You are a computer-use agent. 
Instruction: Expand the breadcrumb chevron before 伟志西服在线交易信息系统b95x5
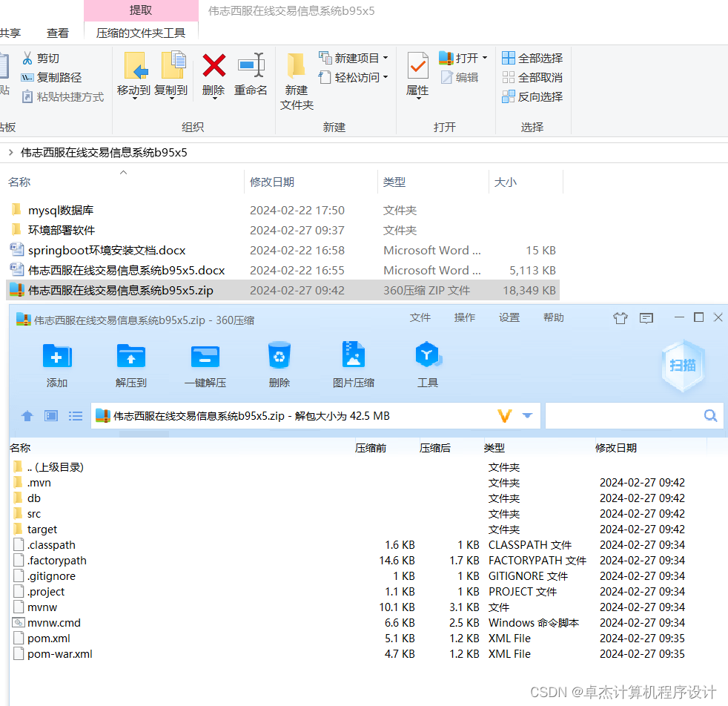pyautogui.click(x=10, y=152)
